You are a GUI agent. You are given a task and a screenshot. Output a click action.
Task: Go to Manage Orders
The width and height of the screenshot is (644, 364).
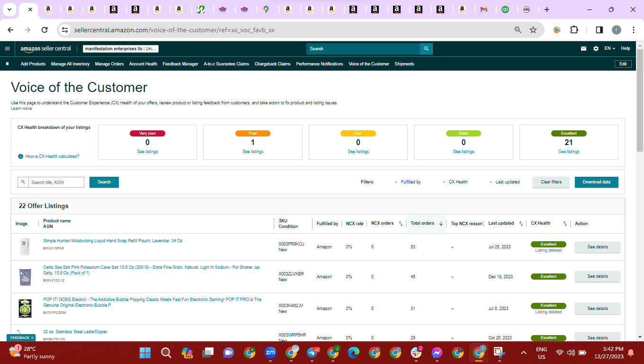pyautogui.click(x=109, y=64)
